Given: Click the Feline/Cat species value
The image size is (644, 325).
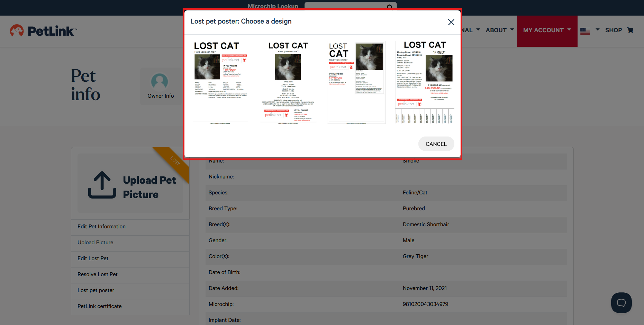Looking at the screenshot, I should point(415,193).
